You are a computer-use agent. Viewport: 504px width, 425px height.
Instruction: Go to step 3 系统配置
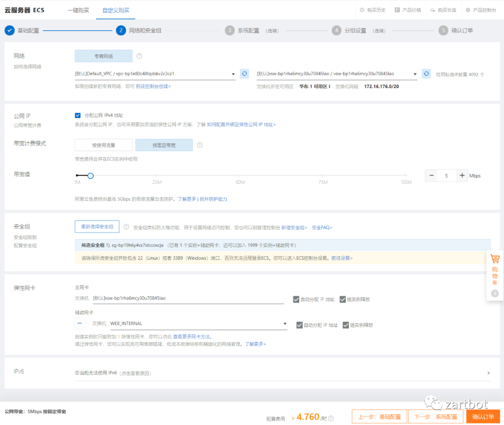point(252,30)
